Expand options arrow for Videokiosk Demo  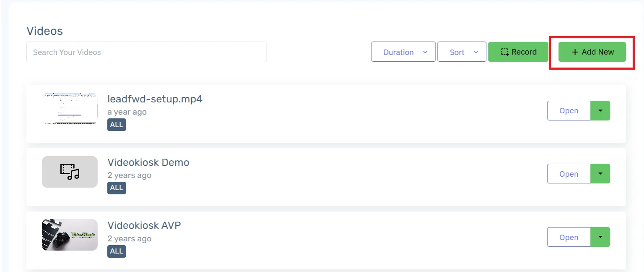coord(600,174)
